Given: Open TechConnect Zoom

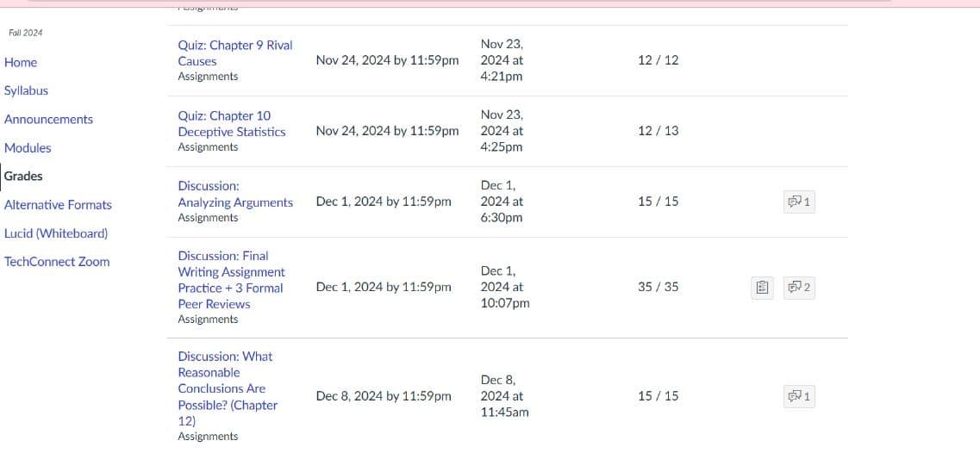Looking at the screenshot, I should 57,262.
